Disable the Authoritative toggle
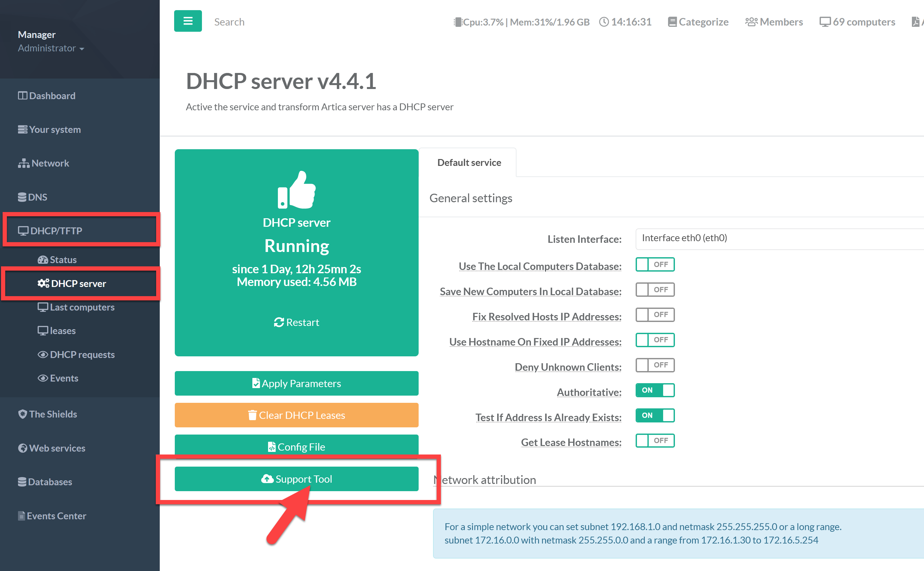This screenshot has height=571, width=924. pyautogui.click(x=655, y=390)
